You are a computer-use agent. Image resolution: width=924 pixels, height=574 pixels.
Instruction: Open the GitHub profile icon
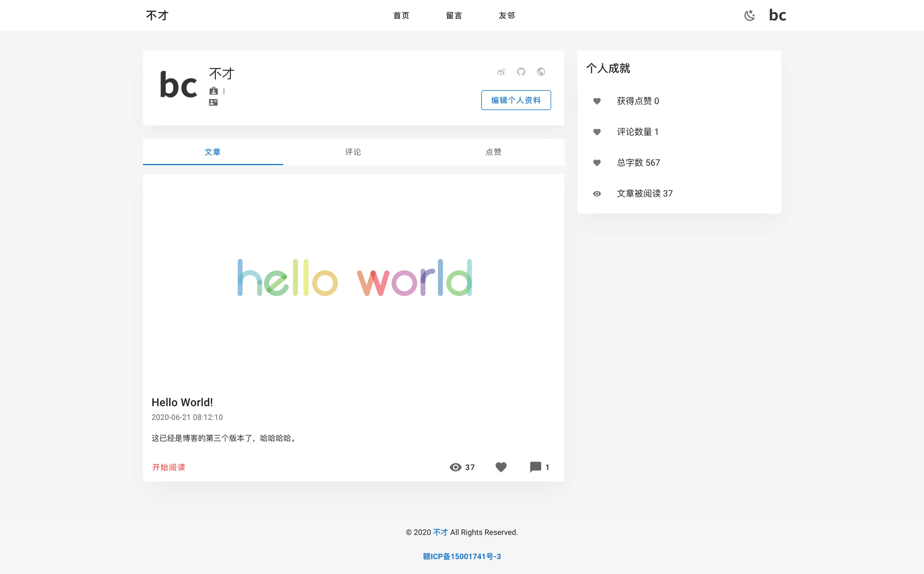(521, 72)
